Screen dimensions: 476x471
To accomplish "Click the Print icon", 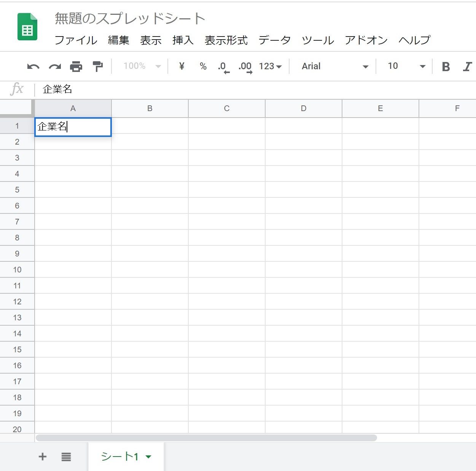I will click(x=76, y=67).
